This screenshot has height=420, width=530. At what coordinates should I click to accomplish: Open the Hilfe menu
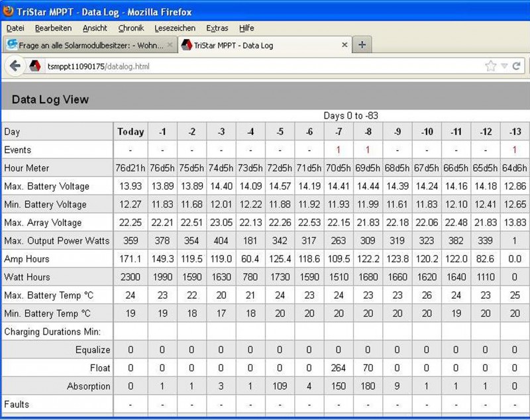pos(246,28)
